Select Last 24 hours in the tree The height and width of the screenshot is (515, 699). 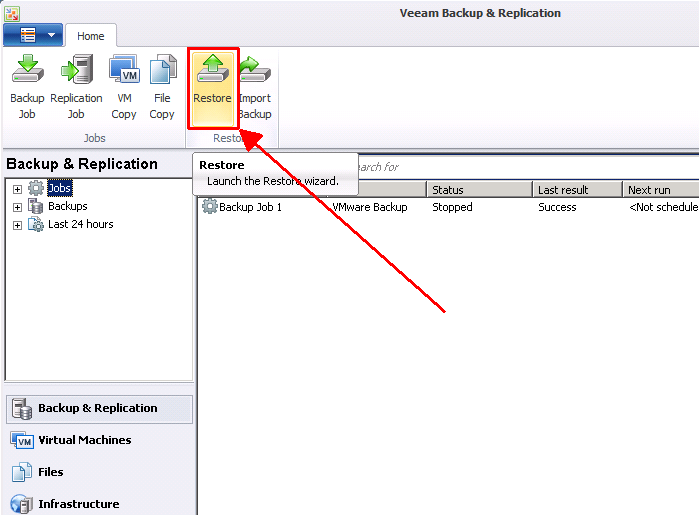pyautogui.click(x=81, y=224)
